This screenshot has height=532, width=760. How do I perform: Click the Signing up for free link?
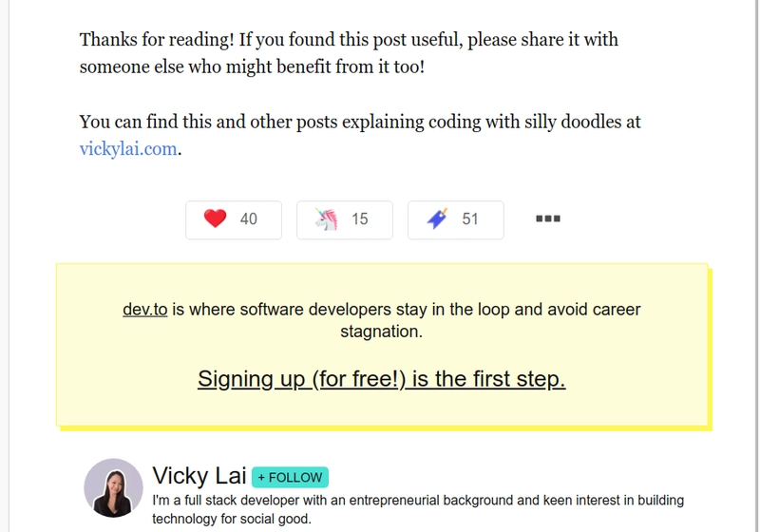pyautogui.click(x=382, y=379)
